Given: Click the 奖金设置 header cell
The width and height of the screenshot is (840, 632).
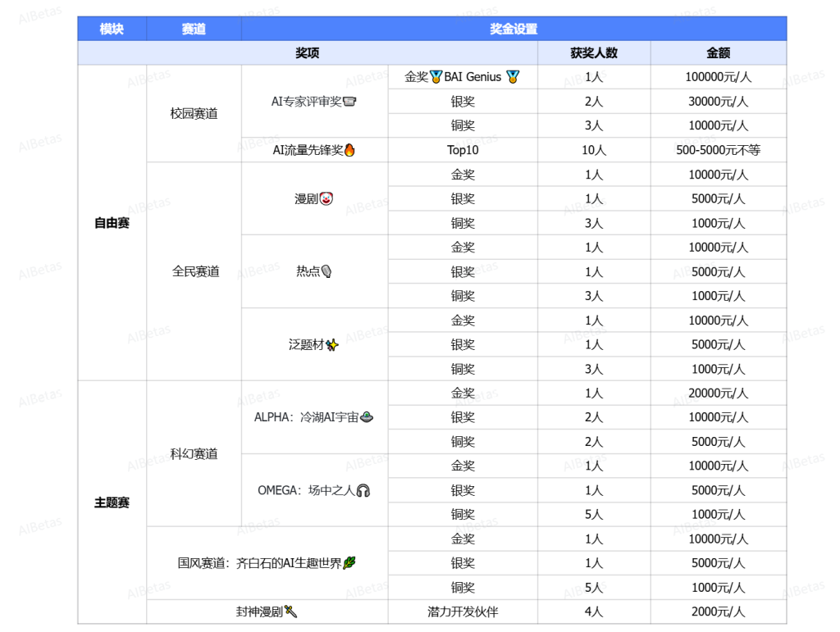Looking at the screenshot, I should pos(514,29).
